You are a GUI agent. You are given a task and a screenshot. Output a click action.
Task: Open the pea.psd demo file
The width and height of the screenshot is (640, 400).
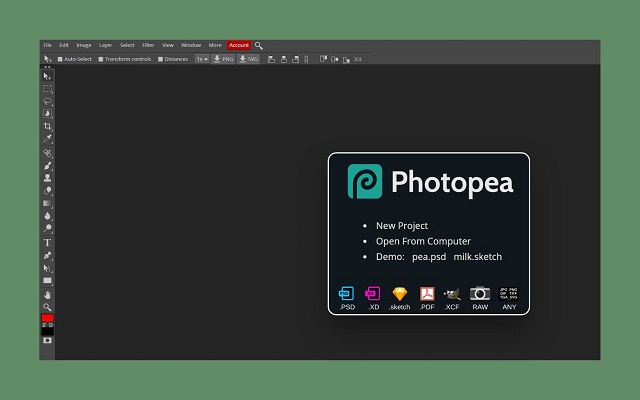[x=429, y=257]
